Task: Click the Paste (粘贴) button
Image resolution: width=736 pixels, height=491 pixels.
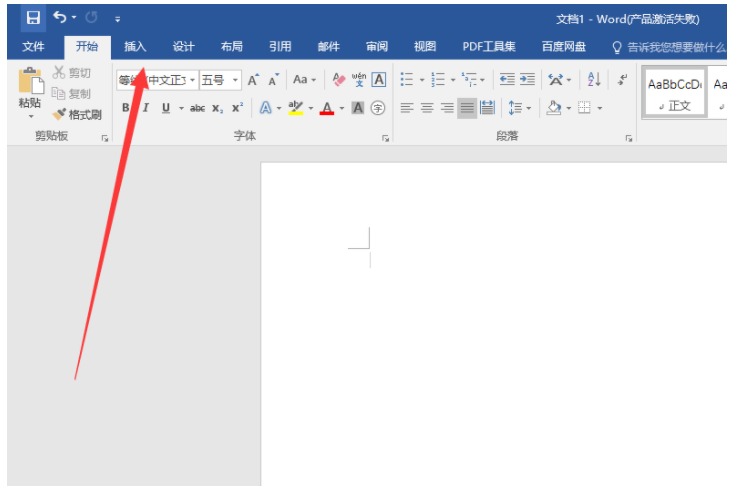Action: coord(30,90)
